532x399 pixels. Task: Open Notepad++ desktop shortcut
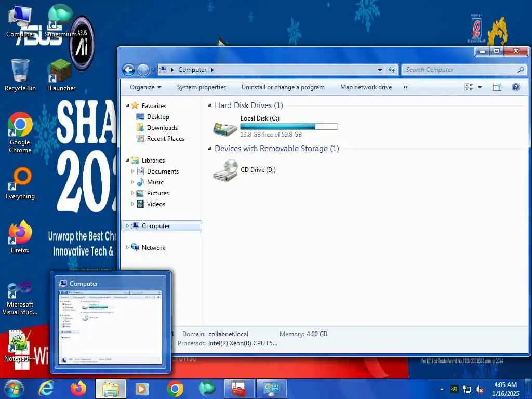pos(19,346)
